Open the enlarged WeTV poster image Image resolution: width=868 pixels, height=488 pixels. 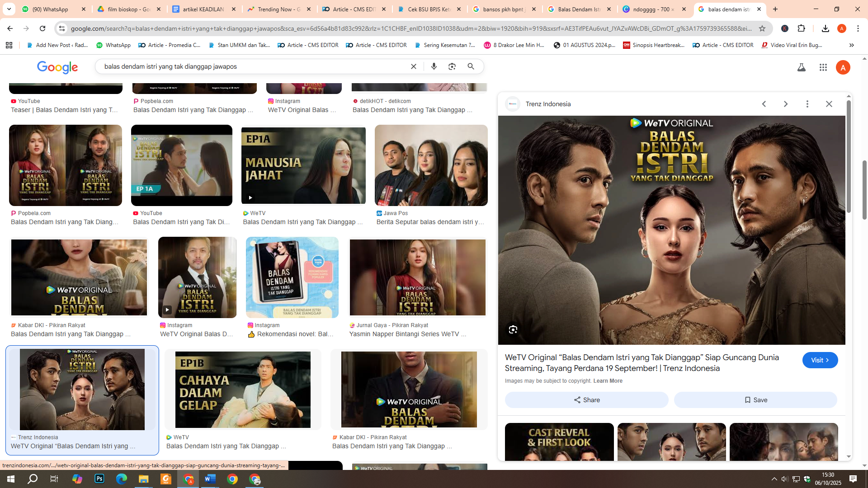(x=672, y=230)
